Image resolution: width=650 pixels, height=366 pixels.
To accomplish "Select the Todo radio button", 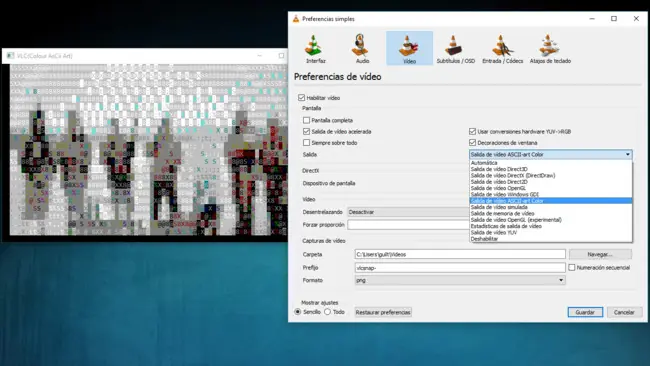I will click(327, 312).
